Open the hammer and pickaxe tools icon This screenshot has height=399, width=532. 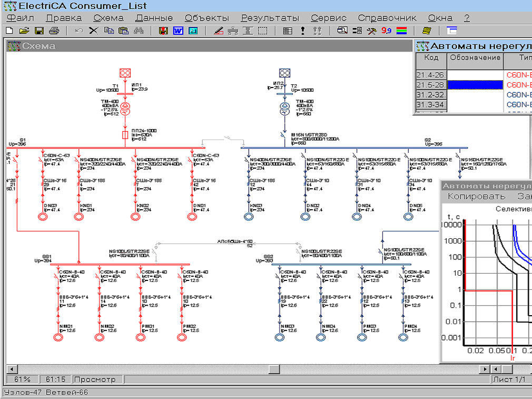[372, 31]
